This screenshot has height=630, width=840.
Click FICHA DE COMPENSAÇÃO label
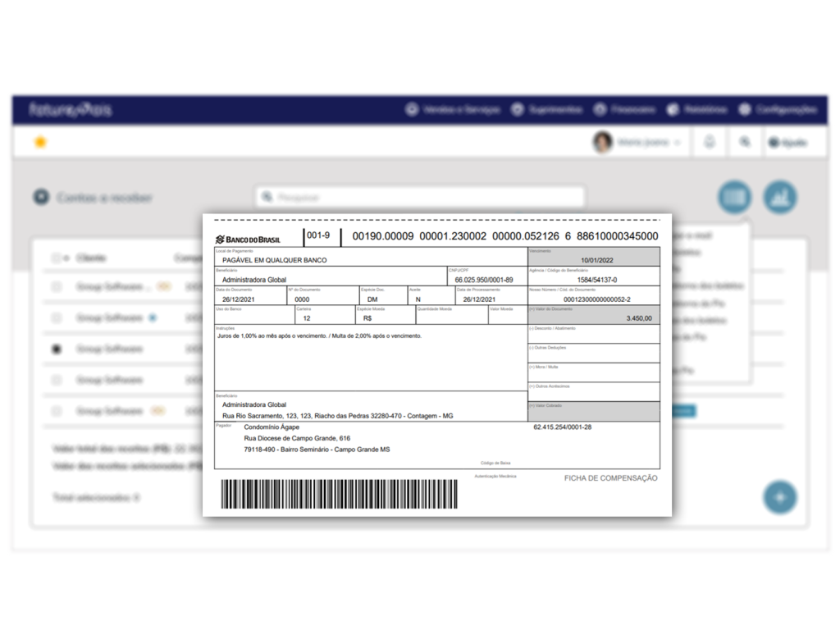tap(610, 478)
